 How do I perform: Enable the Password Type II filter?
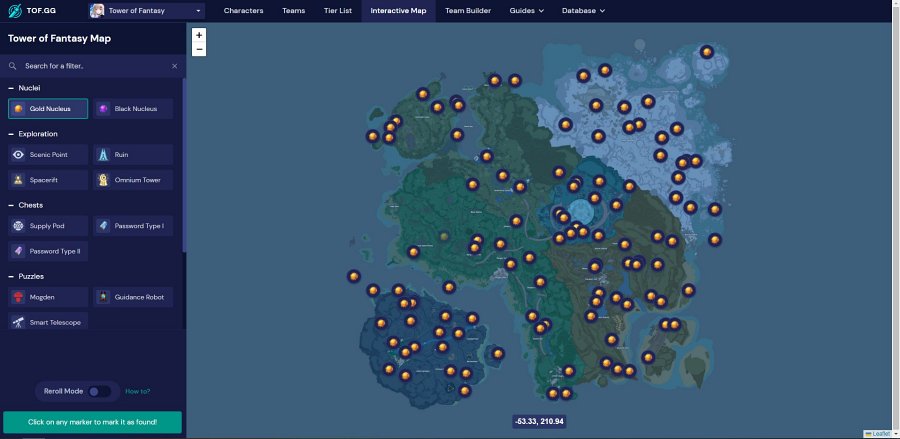coord(48,251)
